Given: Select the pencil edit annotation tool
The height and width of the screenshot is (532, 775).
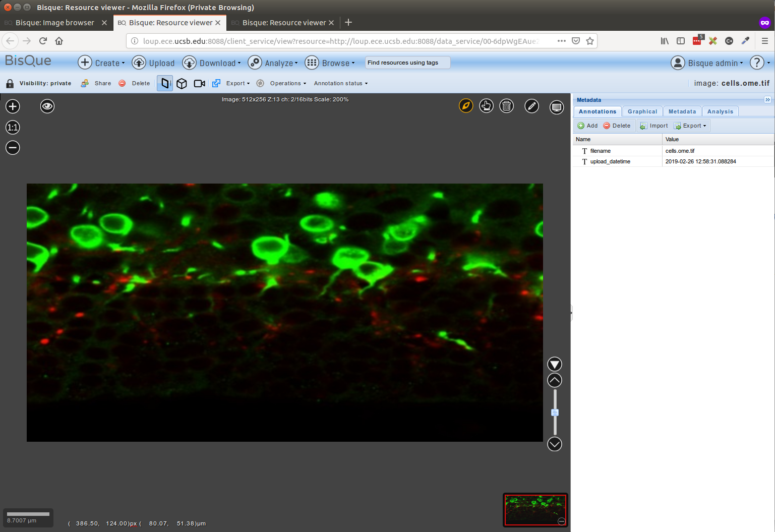Looking at the screenshot, I should click(x=531, y=106).
